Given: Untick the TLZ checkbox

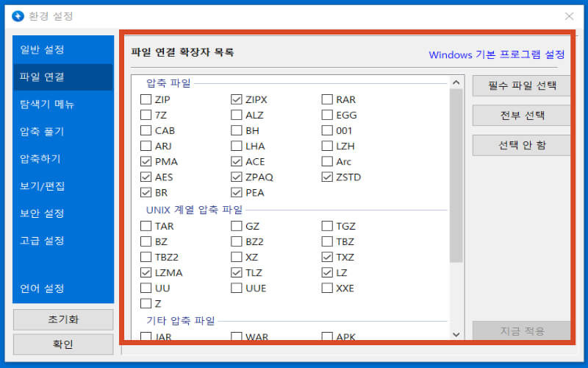Looking at the screenshot, I should click(x=236, y=272).
